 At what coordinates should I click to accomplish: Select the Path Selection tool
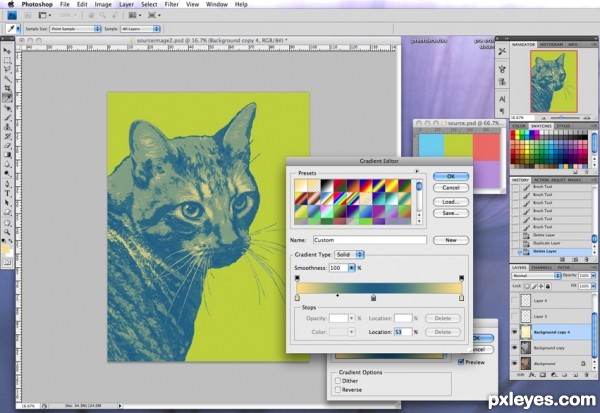click(x=7, y=202)
